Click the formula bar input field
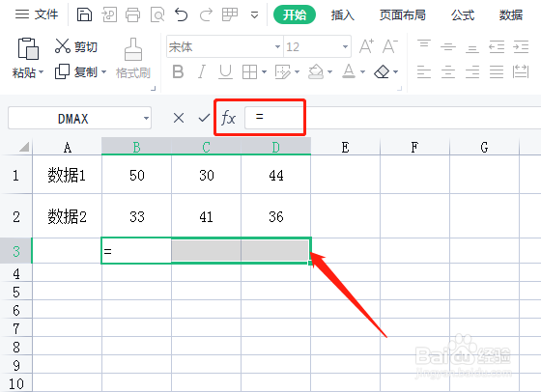The height and width of the screenshot is (392, 541). 392,118
